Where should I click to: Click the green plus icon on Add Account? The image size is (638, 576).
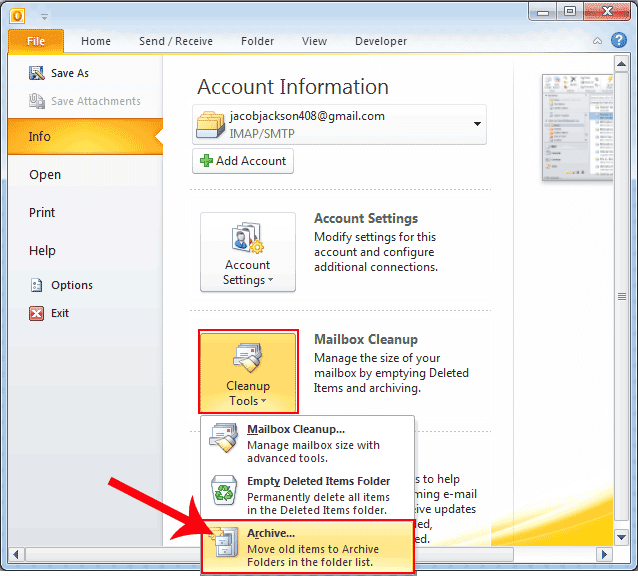pos(206,161)
